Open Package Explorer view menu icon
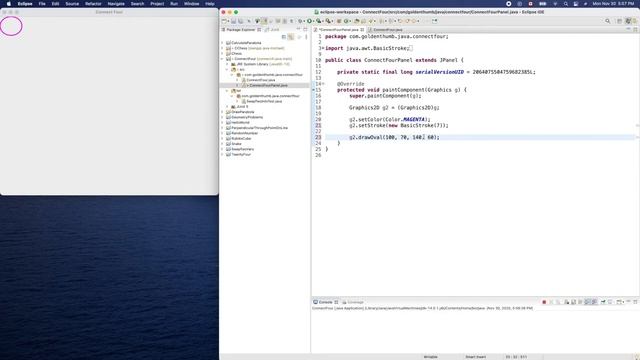 point(306,37)
